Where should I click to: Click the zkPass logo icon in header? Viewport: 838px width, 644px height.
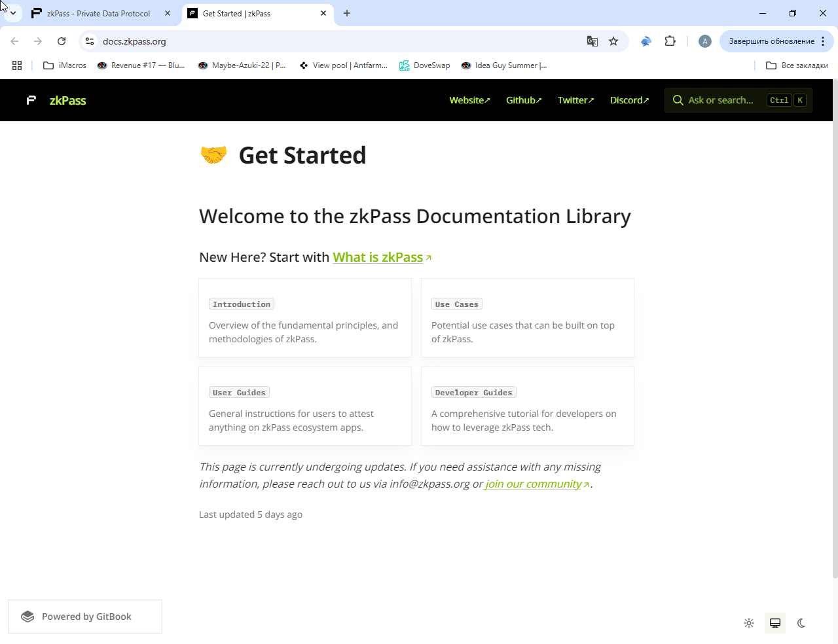point(31,100)
